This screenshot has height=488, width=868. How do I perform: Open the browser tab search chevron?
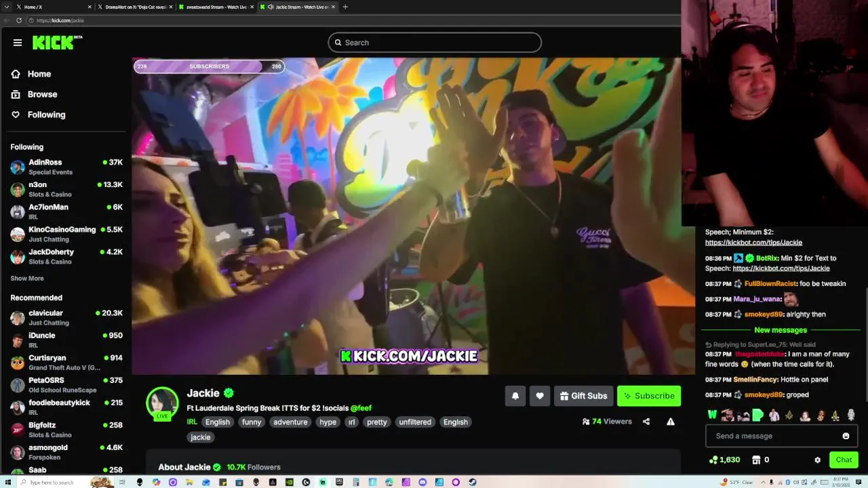point(8,7)
